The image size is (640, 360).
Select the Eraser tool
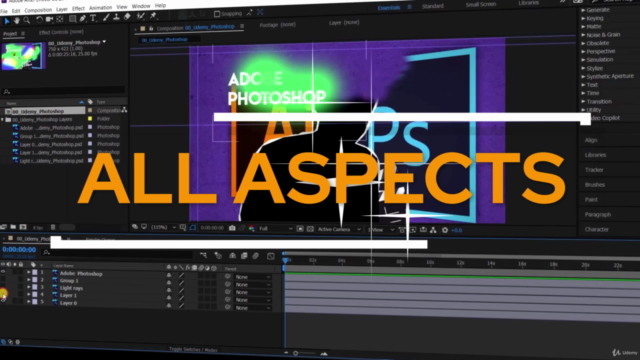tap(127, 17)
